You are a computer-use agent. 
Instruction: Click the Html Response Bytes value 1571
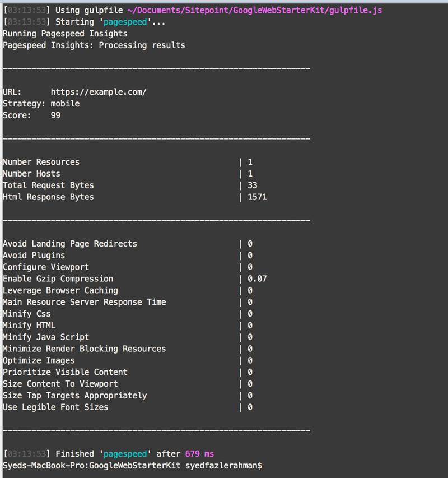[257, 197]
